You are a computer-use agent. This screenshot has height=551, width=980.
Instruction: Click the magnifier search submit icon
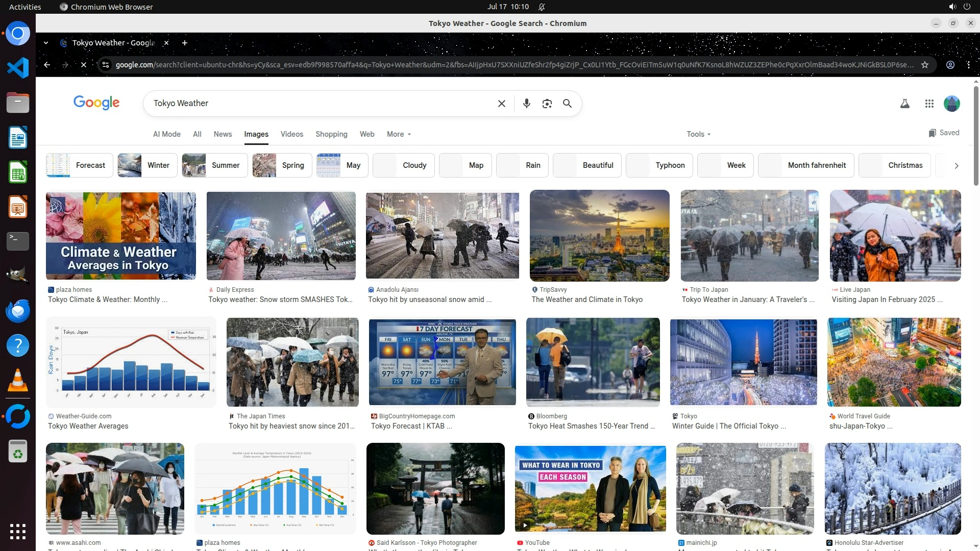coord(567,104)
